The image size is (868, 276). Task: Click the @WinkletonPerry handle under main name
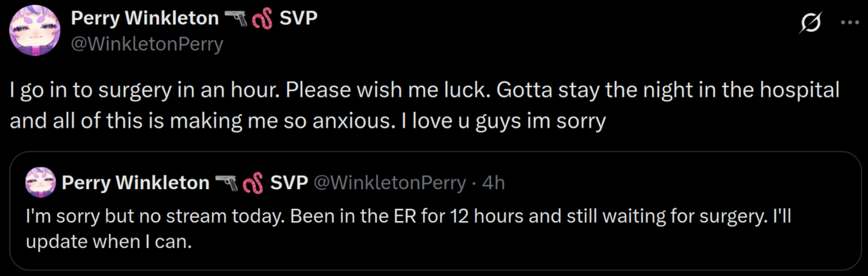click(147, 44)
